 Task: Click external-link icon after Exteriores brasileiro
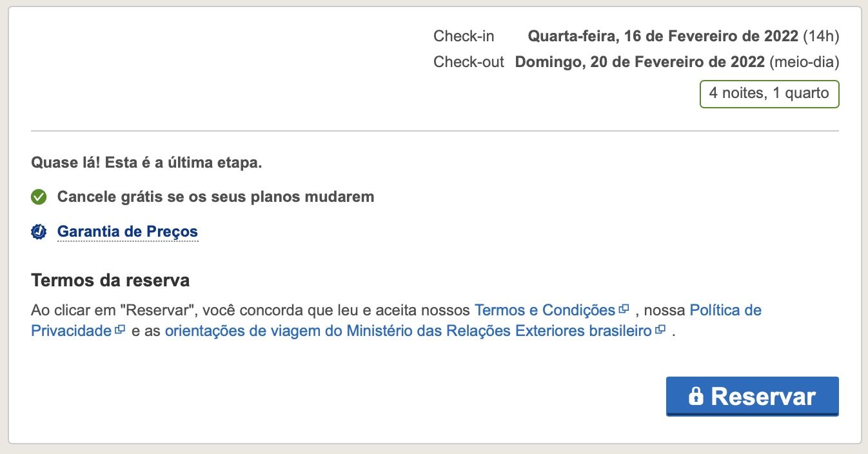pos(660,330)
